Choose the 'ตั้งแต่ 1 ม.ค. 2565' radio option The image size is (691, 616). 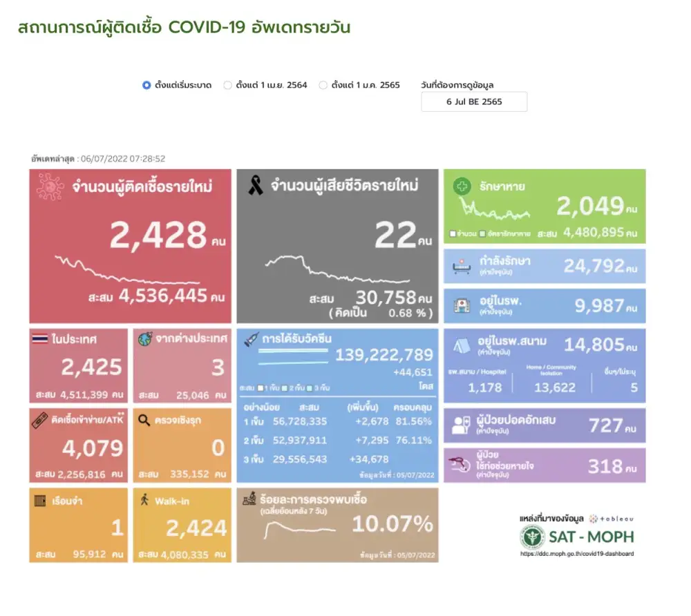tap(323, 86)
